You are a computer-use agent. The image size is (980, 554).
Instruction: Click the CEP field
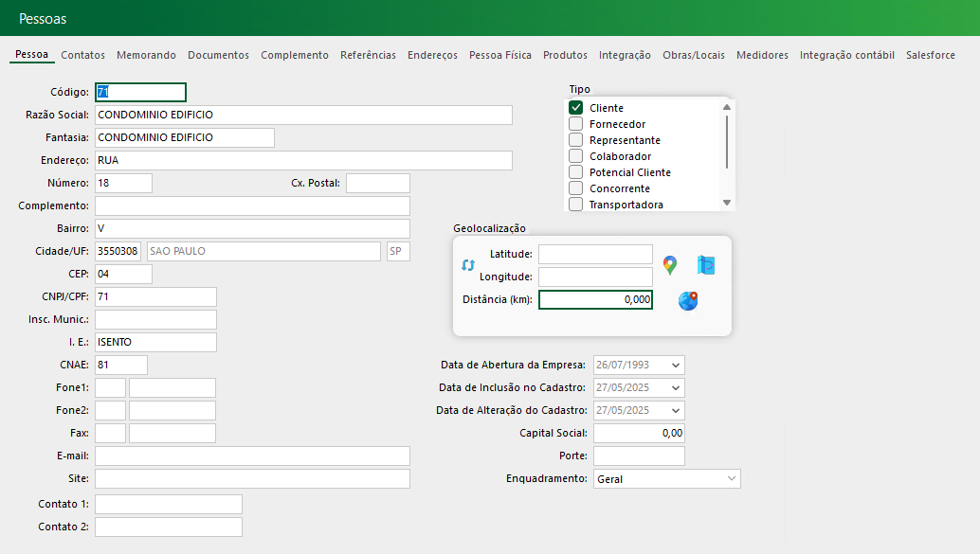click(x=123, y=274)
